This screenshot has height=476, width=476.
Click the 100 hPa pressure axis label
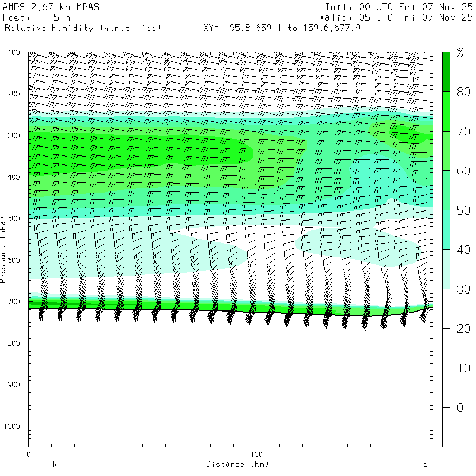pyautogui.click(x=14, y=52)
